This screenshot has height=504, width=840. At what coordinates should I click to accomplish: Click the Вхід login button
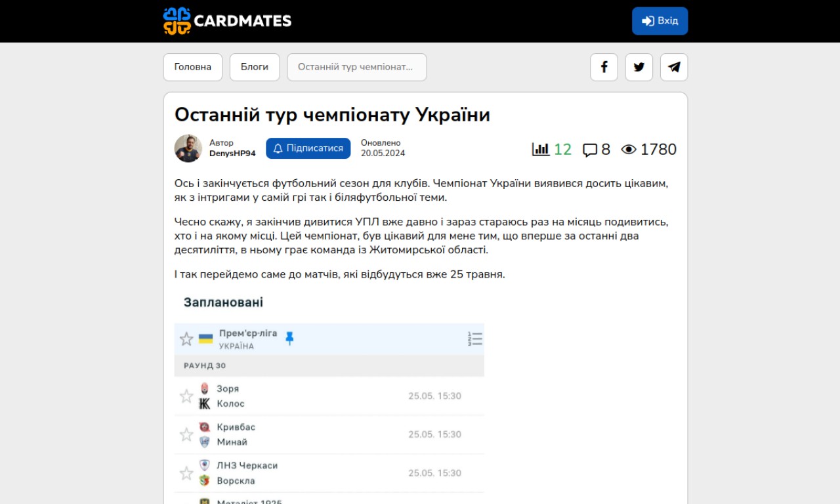[660, 21]
